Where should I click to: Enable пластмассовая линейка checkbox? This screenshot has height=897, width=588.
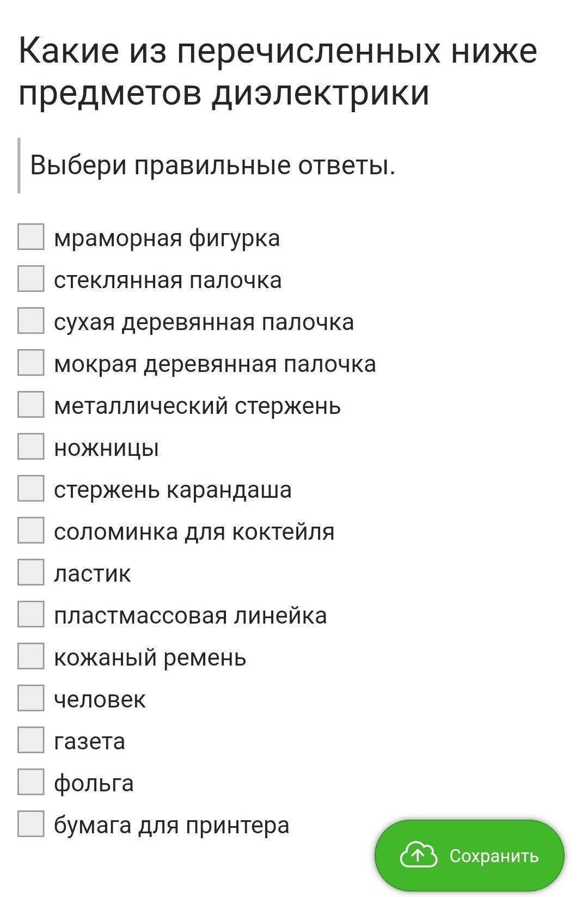[30, 614]
